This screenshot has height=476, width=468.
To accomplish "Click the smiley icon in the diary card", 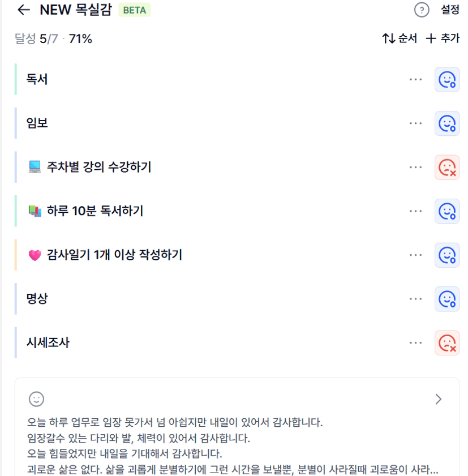I will coord(36,399).
